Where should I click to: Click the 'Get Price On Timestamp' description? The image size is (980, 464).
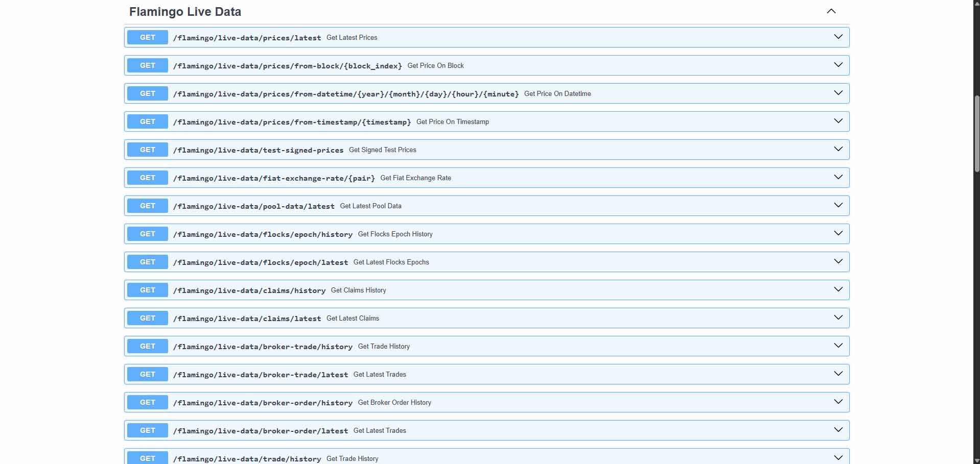click(453, 121)
